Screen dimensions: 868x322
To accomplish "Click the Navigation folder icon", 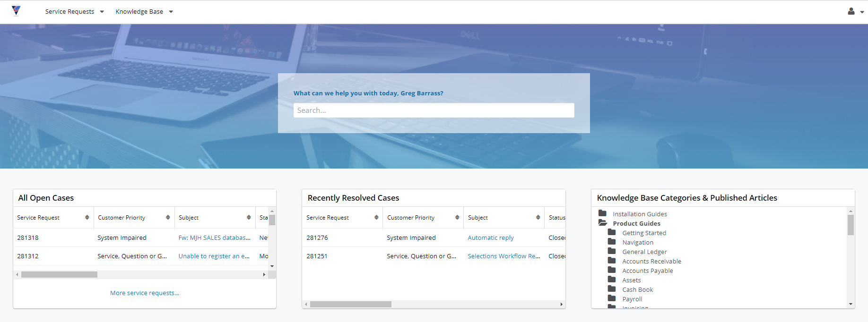I will [x=612, y=242].
